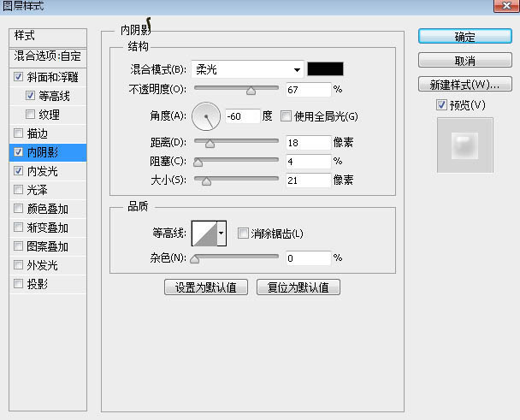This screenshot has width=520, height=420.
Task: Click 复位为默认值 button
Action: (298, 287)
